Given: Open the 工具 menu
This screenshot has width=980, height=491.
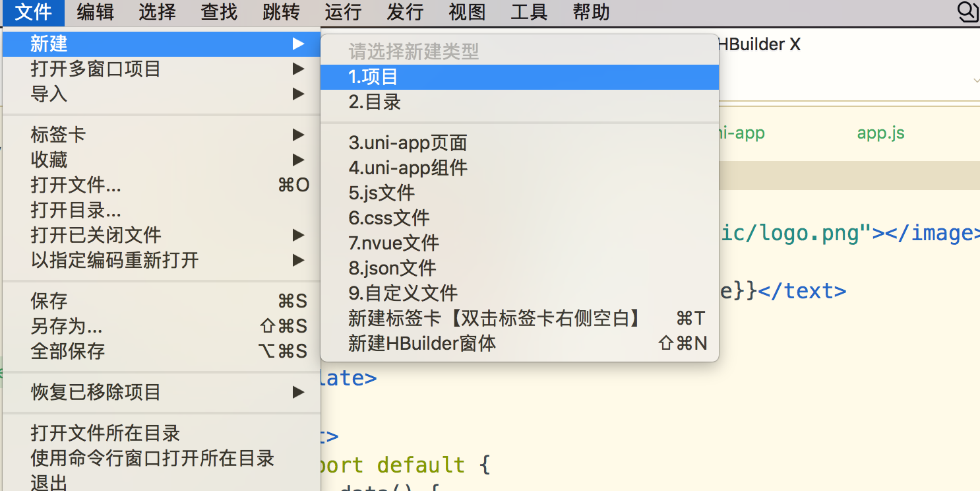Looking at the screenshot, I should tap(529, 12).
